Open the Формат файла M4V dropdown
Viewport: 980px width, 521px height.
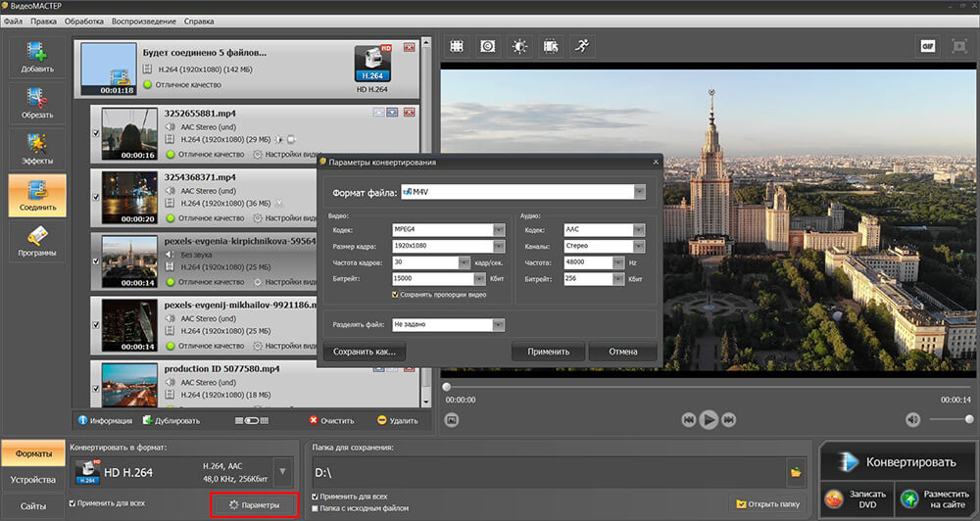[x=639, y=192]
